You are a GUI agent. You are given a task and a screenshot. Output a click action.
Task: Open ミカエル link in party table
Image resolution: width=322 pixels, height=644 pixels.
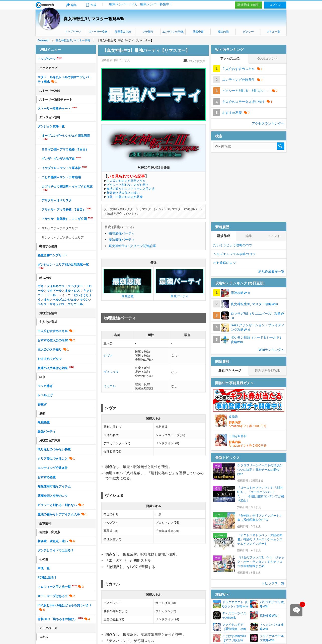point(110,386)
